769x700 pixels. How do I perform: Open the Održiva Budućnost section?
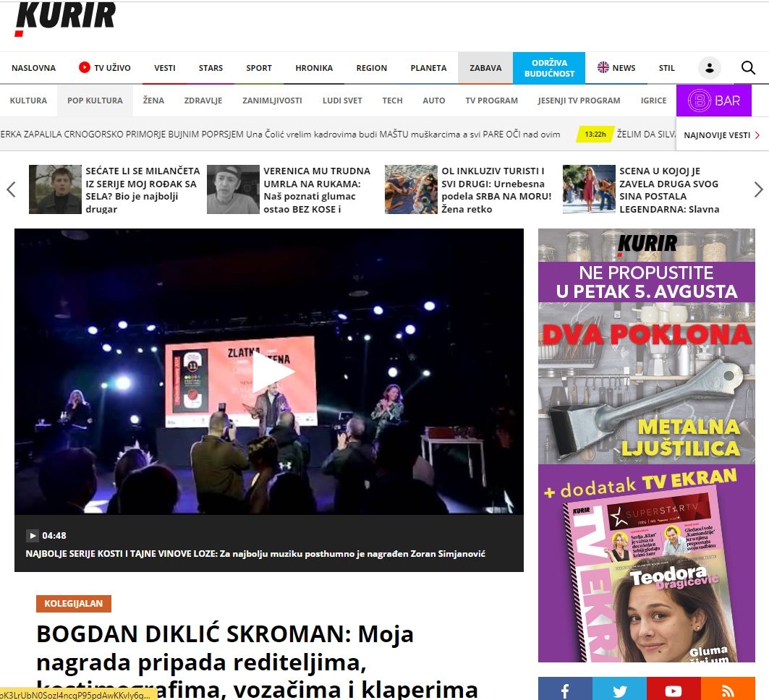[x=549, y=68]
